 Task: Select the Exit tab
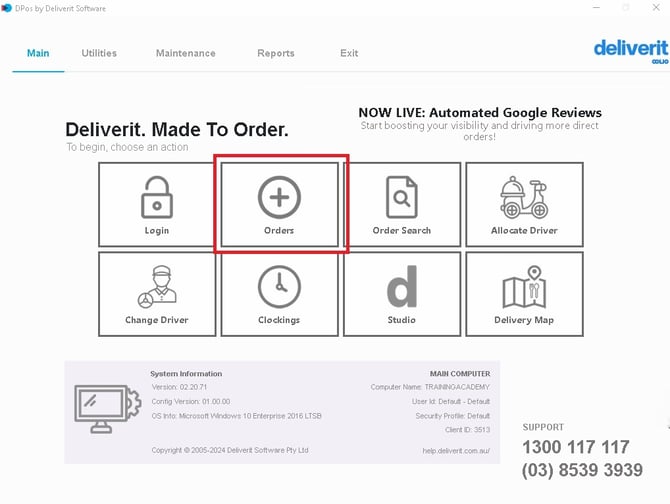[349, 53]
